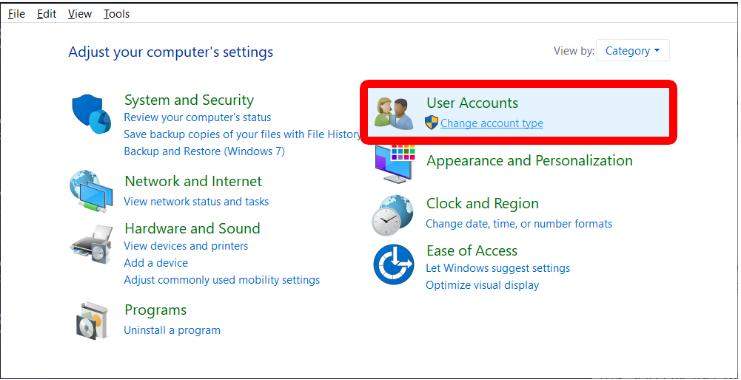Open the Tools menu
741x380 pixels.
coord(116,14)
